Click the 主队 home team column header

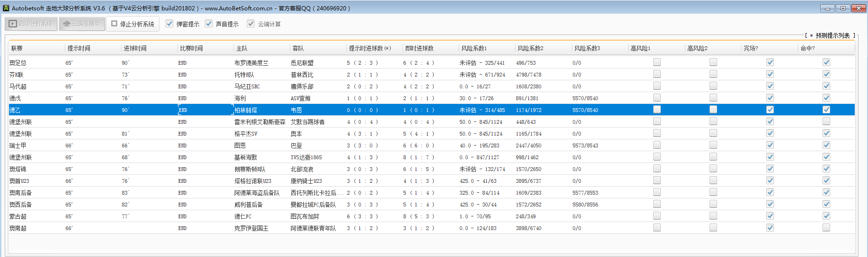click(x=242, y=48)
